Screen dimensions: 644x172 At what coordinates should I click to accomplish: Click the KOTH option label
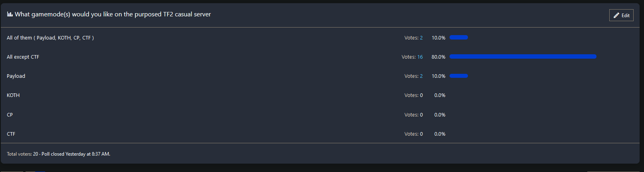13,95
